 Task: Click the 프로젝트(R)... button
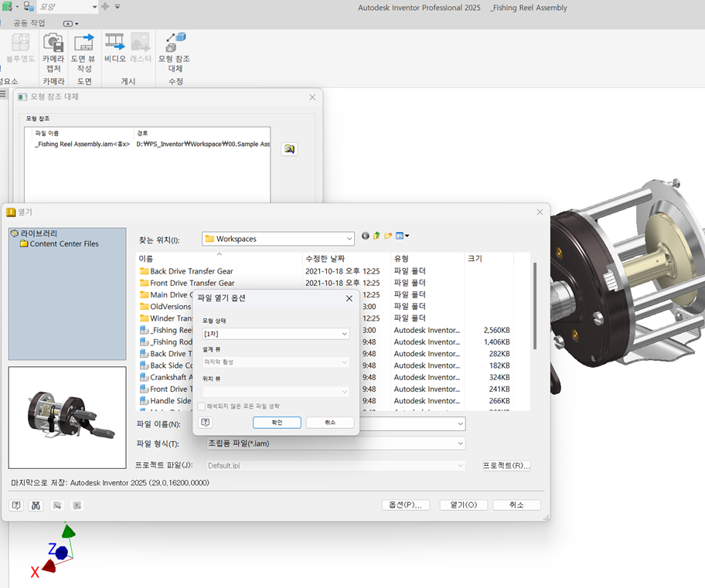pos(507,465)
